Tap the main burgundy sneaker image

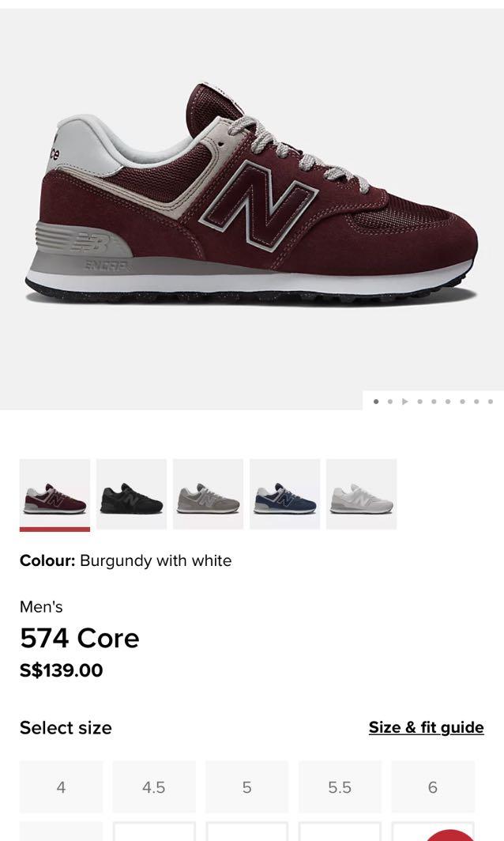(251, 193)
